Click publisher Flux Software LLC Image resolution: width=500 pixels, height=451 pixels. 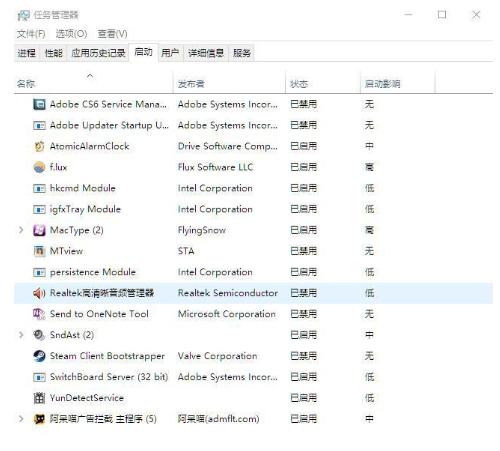click(x=215, y=167)
